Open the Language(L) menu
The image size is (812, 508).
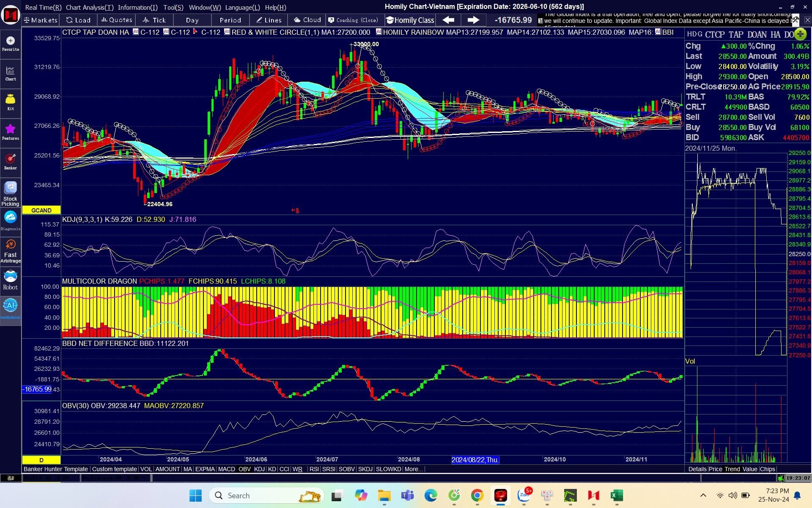pos(242,7)
